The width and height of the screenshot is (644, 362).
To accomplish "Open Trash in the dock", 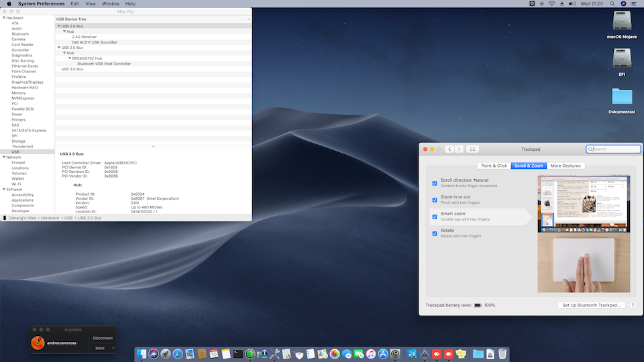I will (x=502, y=353).
